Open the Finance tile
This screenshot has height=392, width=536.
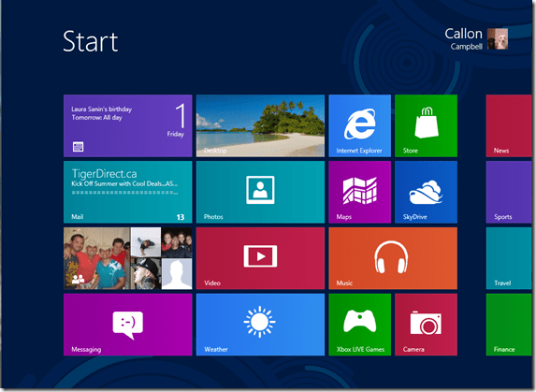[509, 325]
